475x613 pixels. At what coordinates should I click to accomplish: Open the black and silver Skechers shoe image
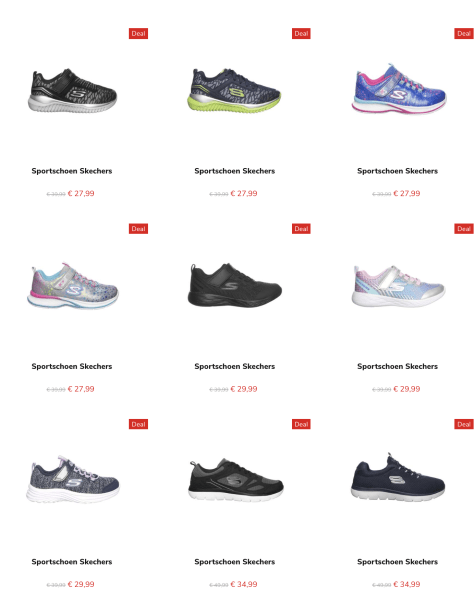click(x=72, y=91)
